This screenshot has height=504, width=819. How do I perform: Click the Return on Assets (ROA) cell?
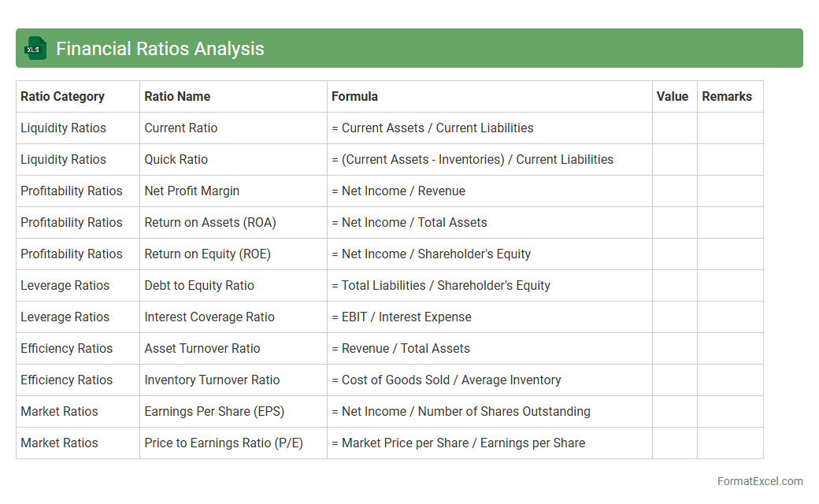pos(210,223)
